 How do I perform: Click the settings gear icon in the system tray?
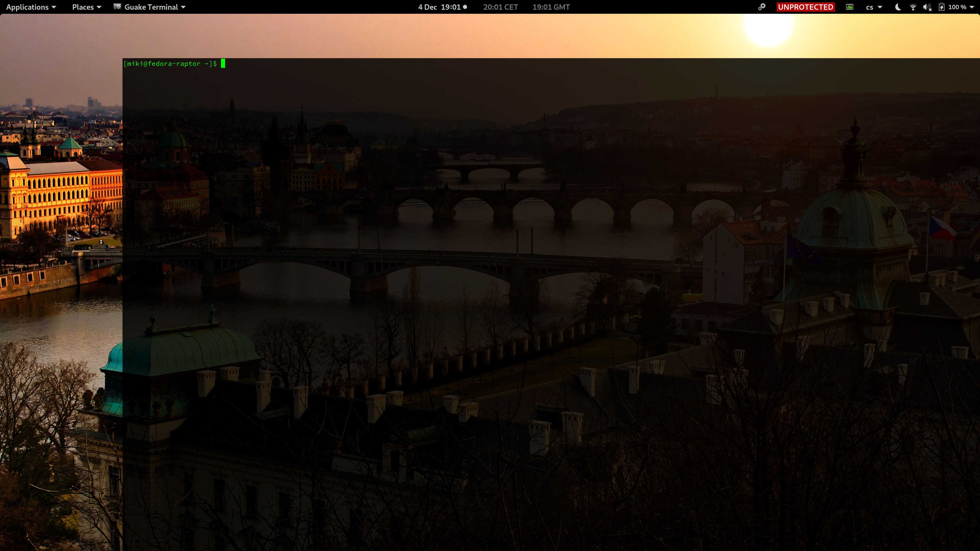click(x=762, y=7)
